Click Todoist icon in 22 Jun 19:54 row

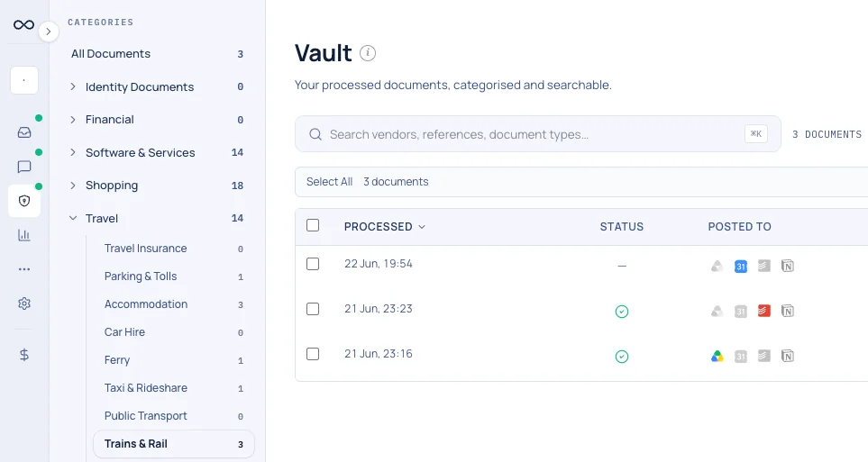click(764, 267)
